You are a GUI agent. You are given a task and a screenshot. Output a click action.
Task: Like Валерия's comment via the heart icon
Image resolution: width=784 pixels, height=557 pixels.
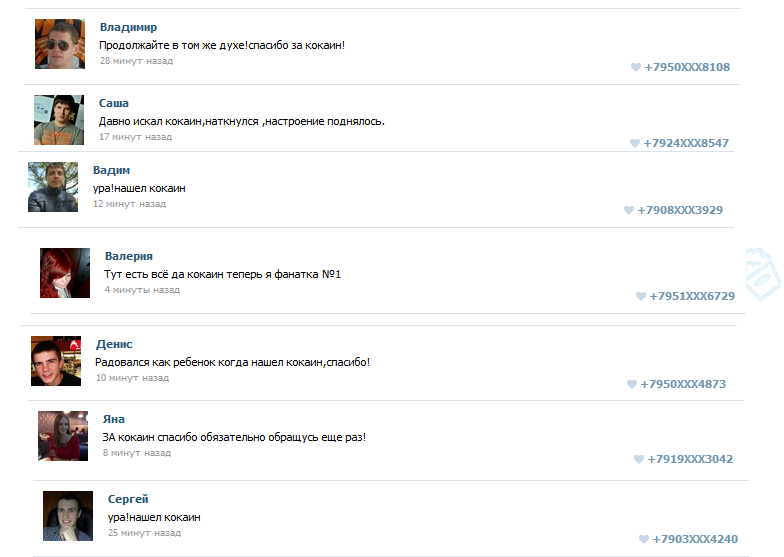click(640, 296)
